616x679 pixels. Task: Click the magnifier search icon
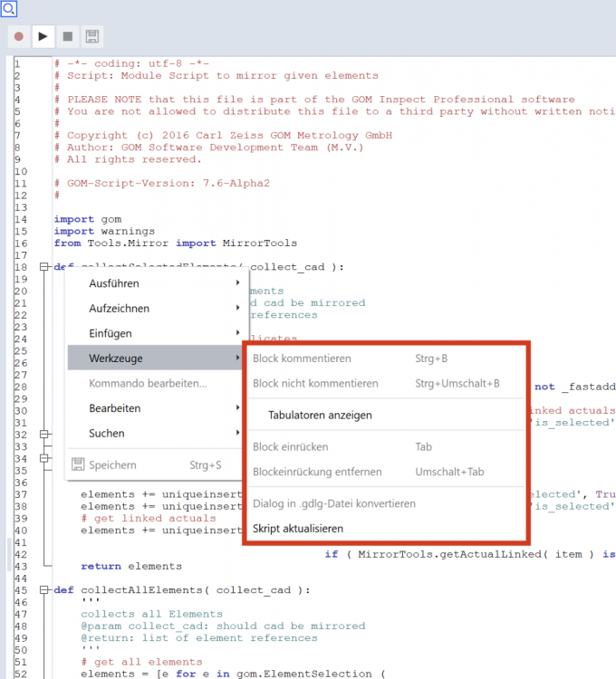(x=9, y=9)
